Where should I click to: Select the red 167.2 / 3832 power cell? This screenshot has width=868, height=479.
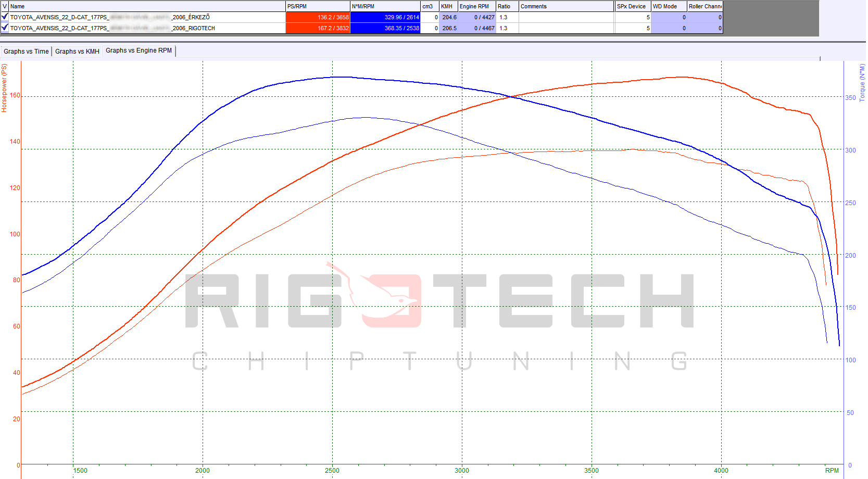click(x=318, y=28)
